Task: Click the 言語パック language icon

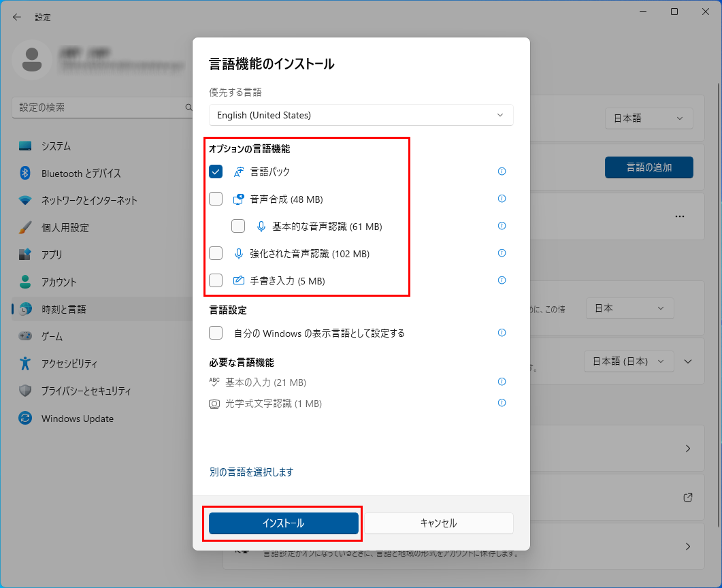Action: tap(239, 171)
